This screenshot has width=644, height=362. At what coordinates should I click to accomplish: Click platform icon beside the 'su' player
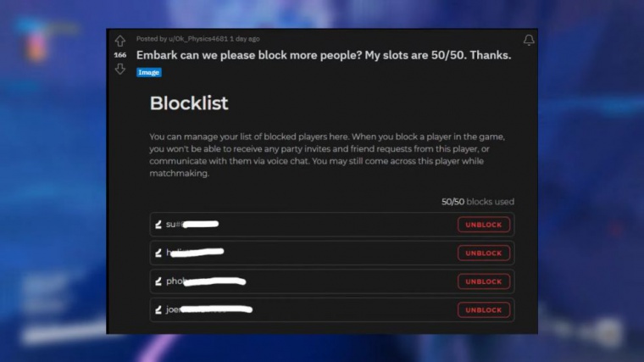coord(158,225)
